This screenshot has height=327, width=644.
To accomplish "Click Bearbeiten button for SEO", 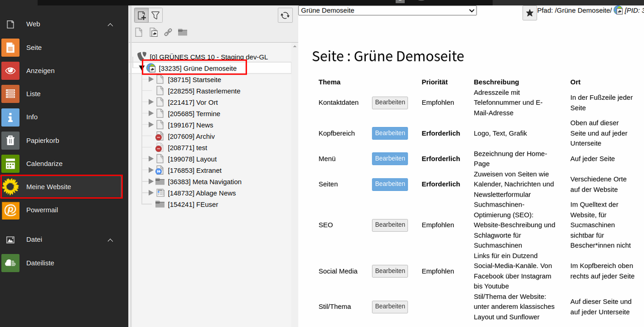I will point(390,225).
